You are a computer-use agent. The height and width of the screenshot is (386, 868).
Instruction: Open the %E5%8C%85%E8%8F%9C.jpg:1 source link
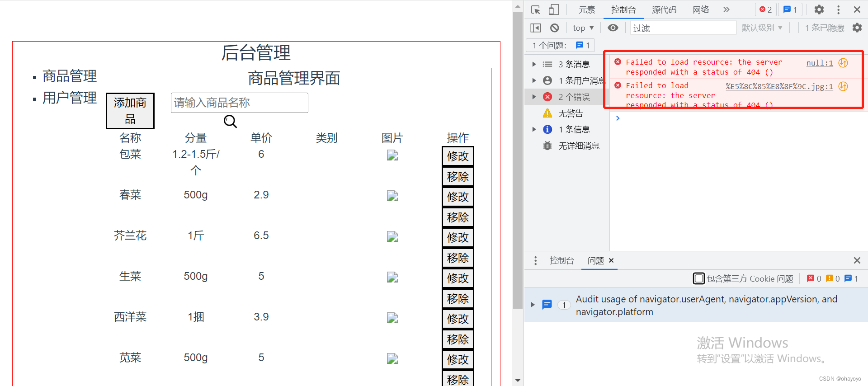779,86
